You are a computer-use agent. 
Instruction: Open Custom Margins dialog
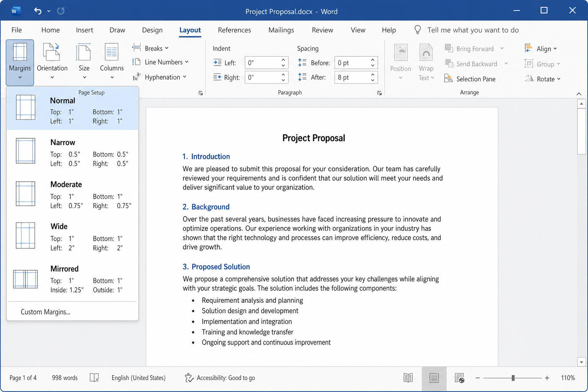46,312
